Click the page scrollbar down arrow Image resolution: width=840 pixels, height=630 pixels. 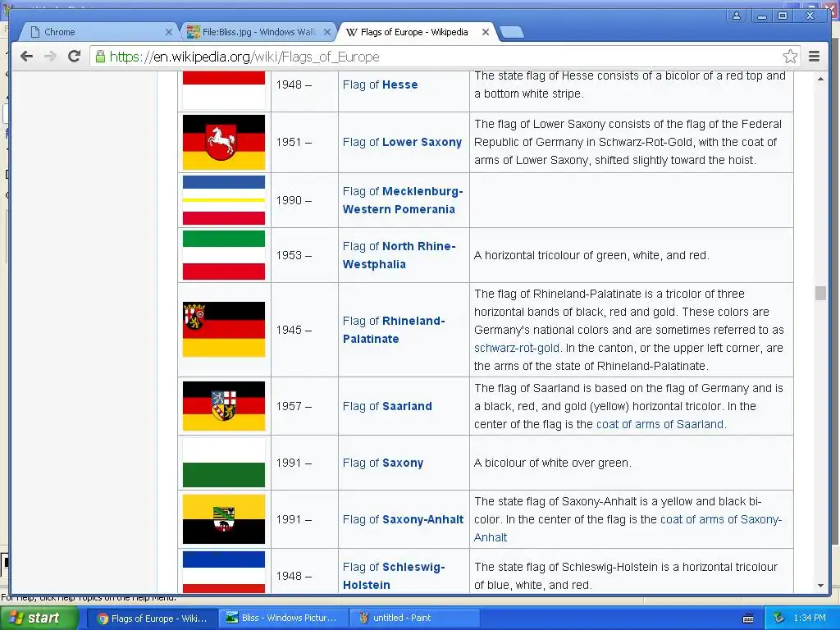tap(820, 586)
